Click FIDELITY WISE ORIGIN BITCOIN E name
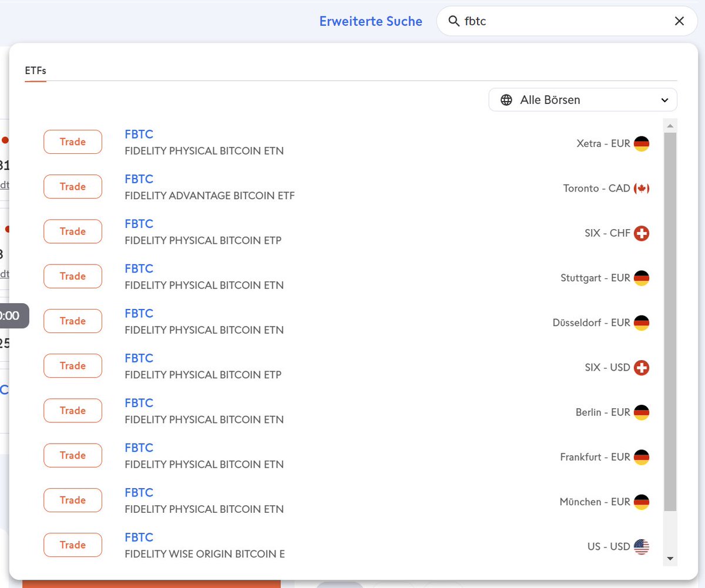 (205, 554)
